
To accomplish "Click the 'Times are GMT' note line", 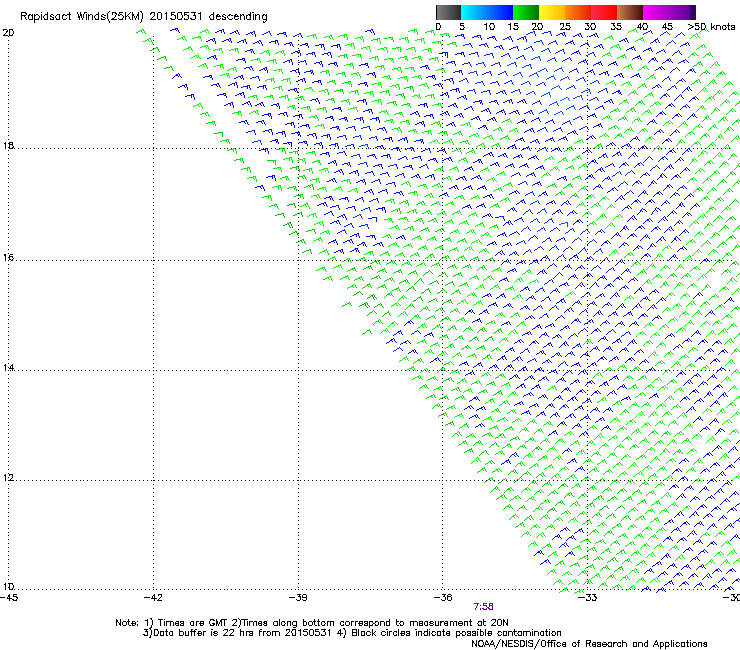I will click(312, 623).
